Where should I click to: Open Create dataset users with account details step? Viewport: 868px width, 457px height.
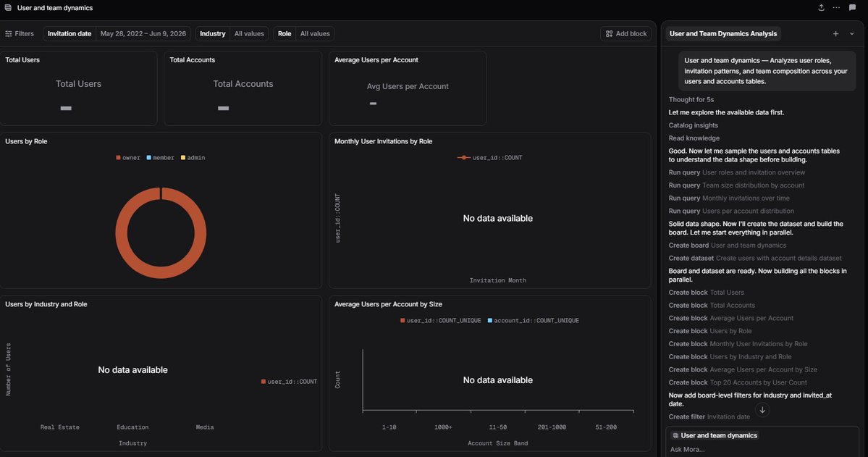coord(755,258)
